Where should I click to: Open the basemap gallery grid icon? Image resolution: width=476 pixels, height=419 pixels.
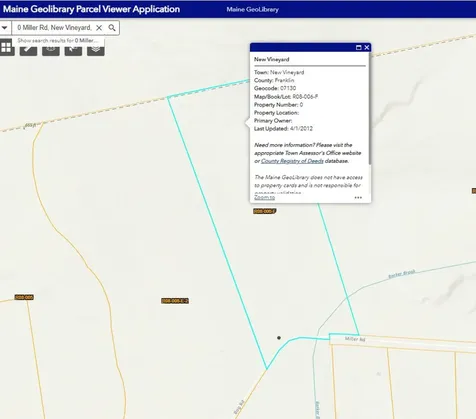pos(6,47)
